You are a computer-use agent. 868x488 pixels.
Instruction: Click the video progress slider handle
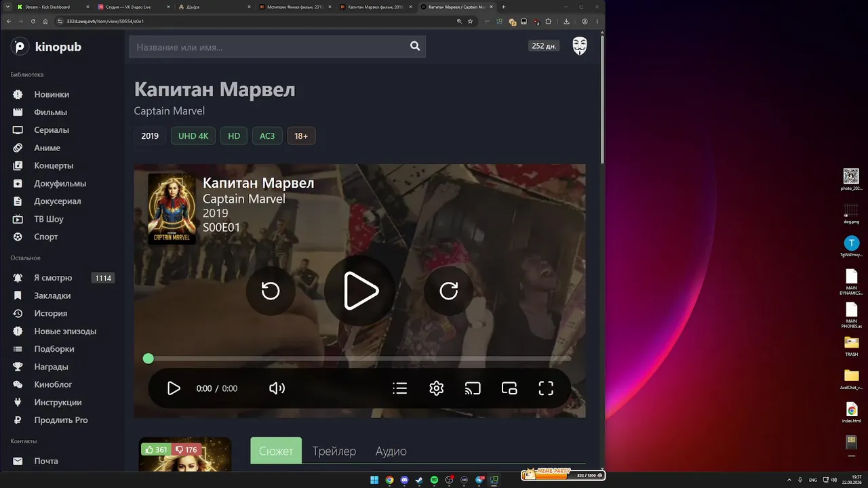pyautogui.click(x=149, y=359)
